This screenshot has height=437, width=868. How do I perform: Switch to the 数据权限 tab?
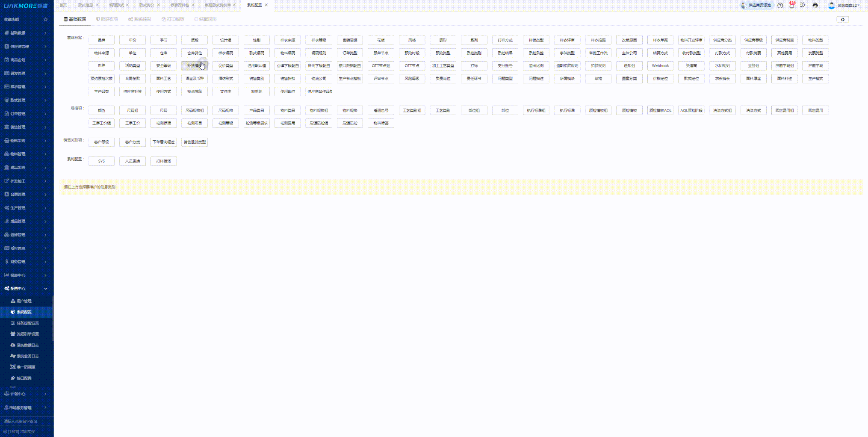click(107, 19)
